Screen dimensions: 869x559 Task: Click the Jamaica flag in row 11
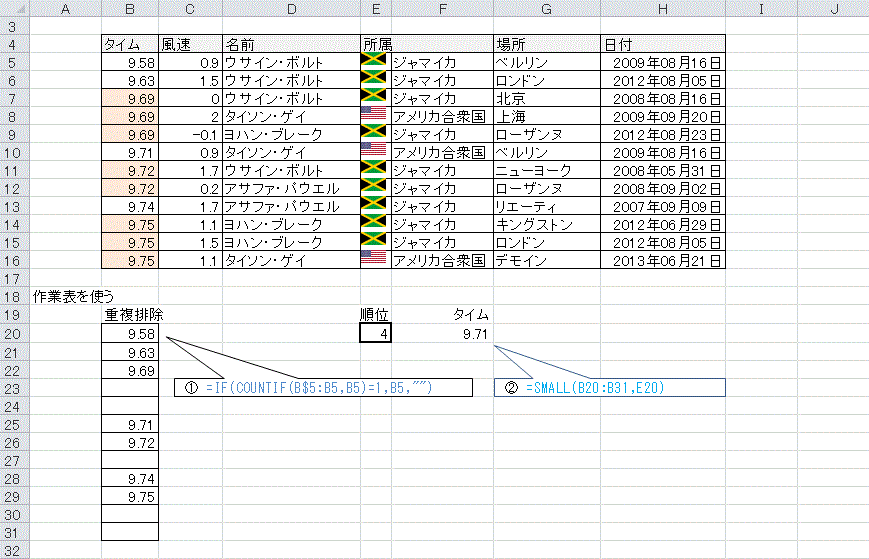coord(373,170)
